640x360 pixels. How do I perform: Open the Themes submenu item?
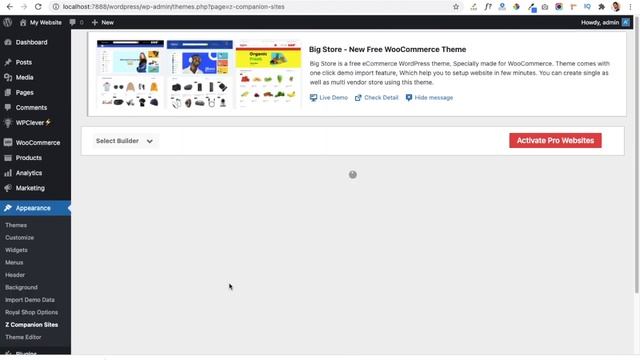point(16,225)
